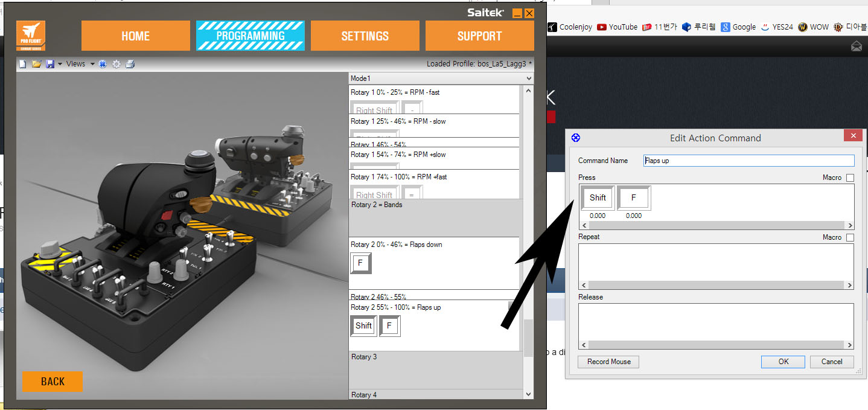The width and height of the screenshot is (868, 410).
Task: Click the mode list vertical scrollbar thumb
Action: pos(529,337)
